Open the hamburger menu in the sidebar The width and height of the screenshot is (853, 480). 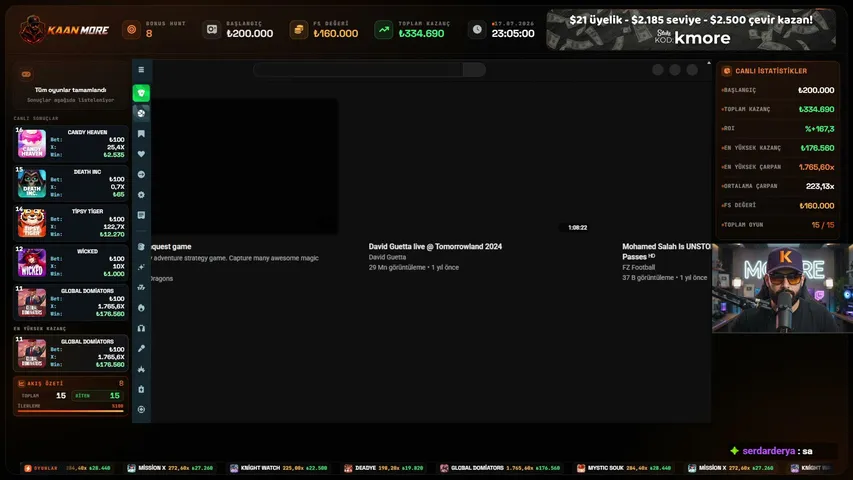click(141, 70)
